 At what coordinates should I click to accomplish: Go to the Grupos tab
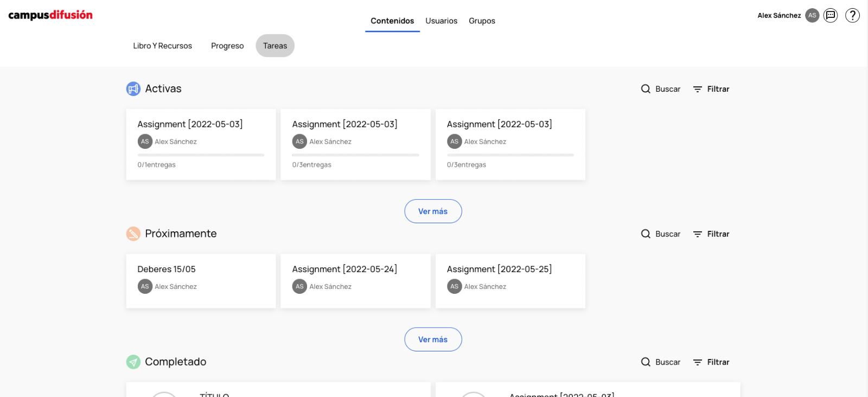pyautogui.click(x=482, y=21)
